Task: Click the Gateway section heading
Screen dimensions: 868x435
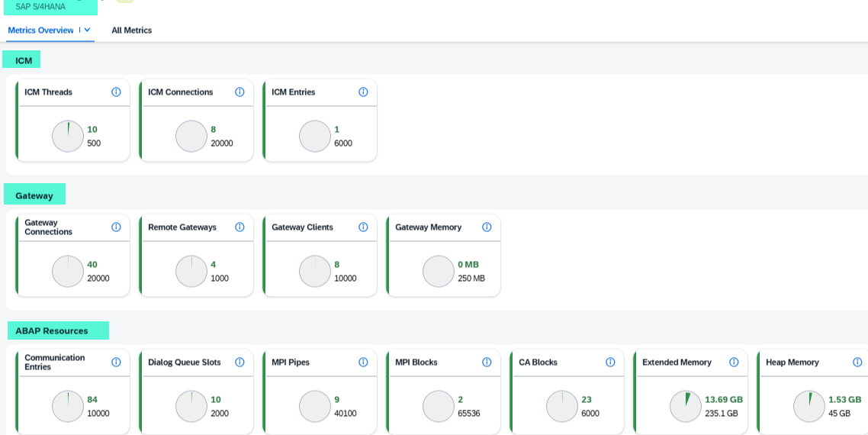Action: (34, 195)
